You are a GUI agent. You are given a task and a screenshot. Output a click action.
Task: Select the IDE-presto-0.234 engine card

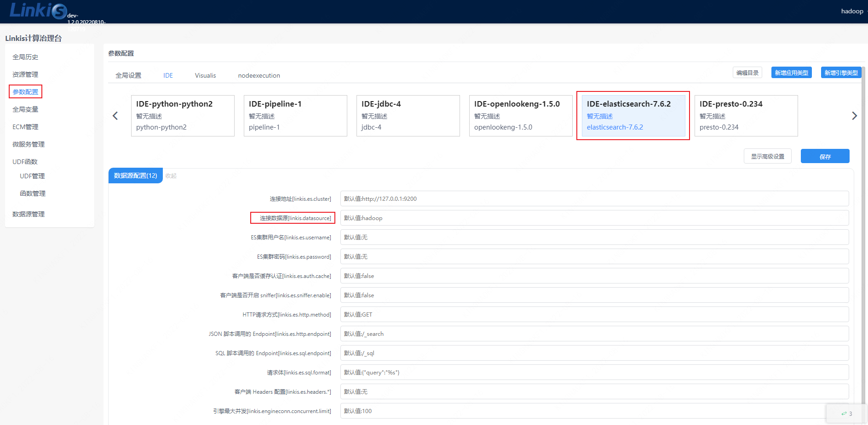tap(746, 116)
